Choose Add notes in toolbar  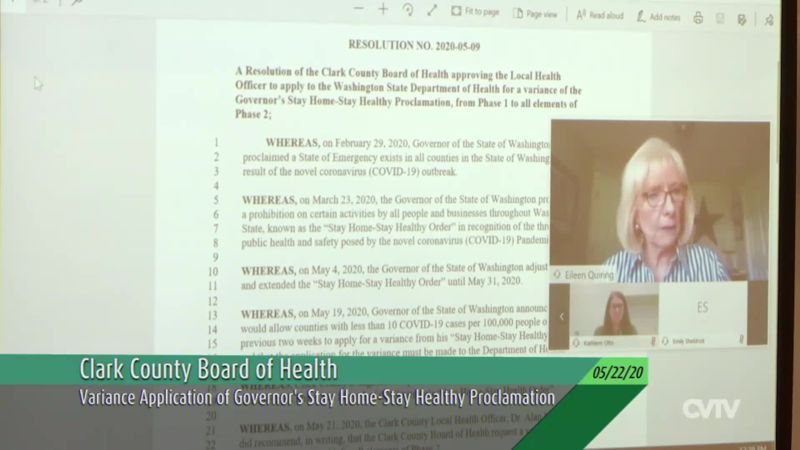658,17
